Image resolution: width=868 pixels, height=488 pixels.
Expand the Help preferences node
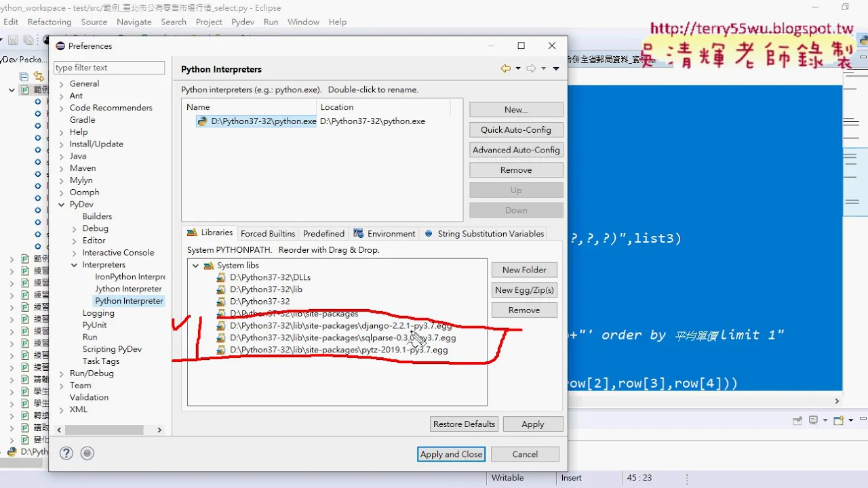(62, 132)
